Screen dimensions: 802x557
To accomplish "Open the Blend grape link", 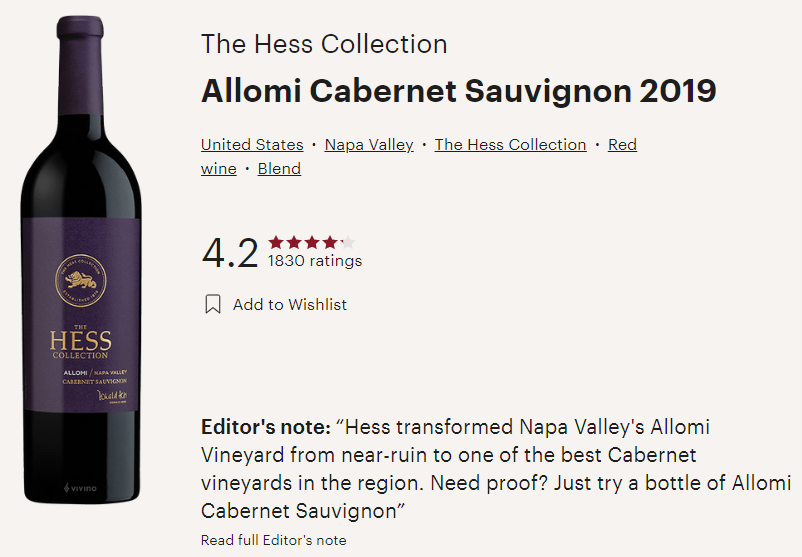I will coord(279,169).
